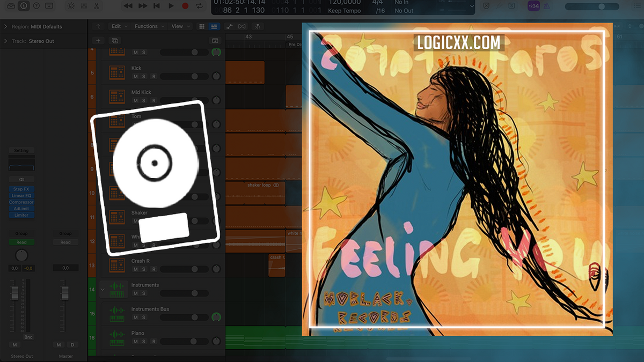
Task: Open the Compressor plugin slot
Action: tap(21, 202)
